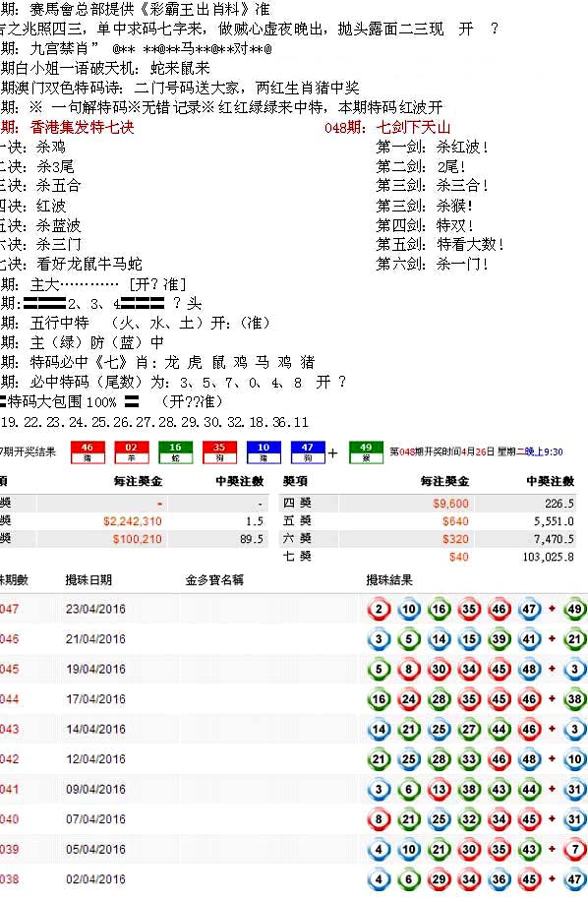This screenshot has height=902, width=588.
Task: Select ball 24 in the 17/04/2016 row
Action: pyautogui.click(x=409, y=699)
